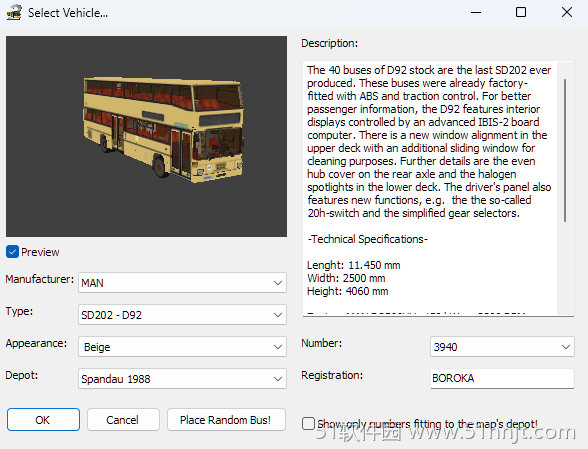Expand the Type dropdown showing SD202 - D92

[182, 315]
